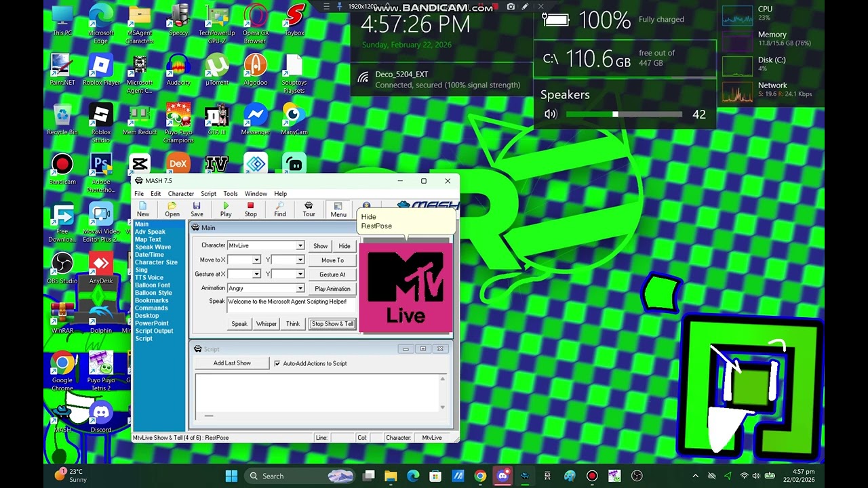Image resolution: width=868 pixels, height=488 pixels.
Task: Expand the Gesture at Y dropdown
Action: [300, 274]
